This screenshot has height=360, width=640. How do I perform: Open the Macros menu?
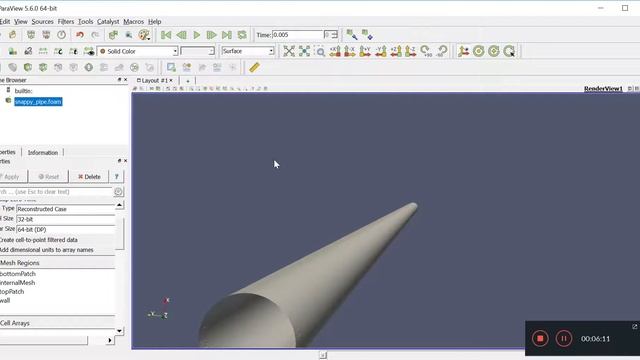133,22
